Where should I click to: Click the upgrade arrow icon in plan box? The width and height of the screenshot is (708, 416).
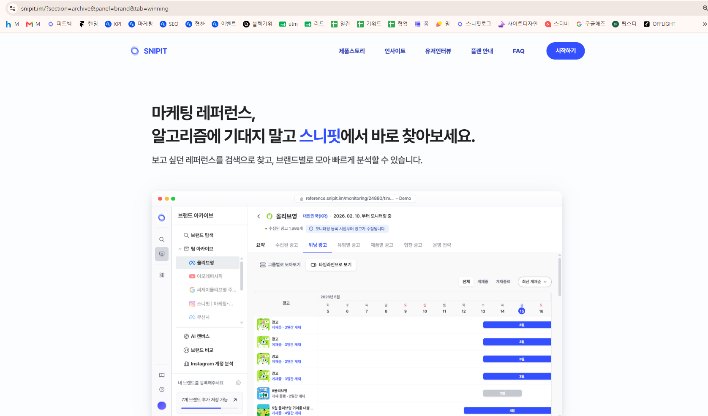[235, 400]
